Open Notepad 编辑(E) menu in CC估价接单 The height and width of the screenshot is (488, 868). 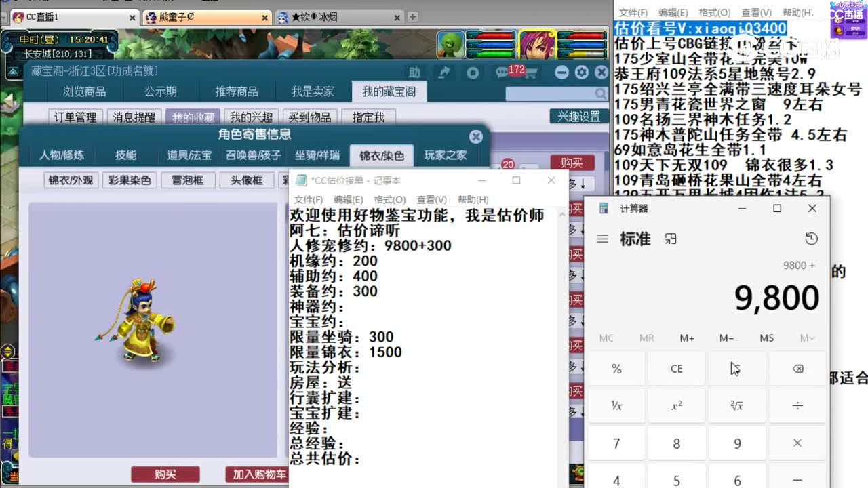pos(349,199)
